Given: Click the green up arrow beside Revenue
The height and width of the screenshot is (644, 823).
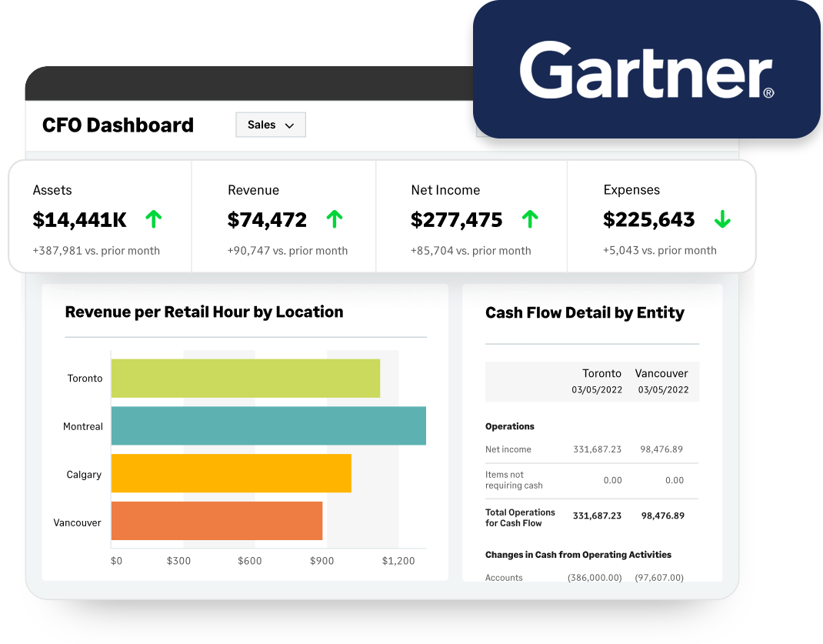Looking at the screenshot, I should (x=334, y=220).
